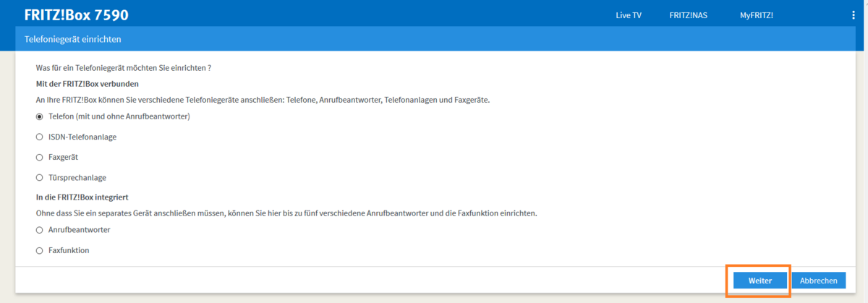Pick the Türsprechanlage radio button
The image size is (868, 303).
40,177
